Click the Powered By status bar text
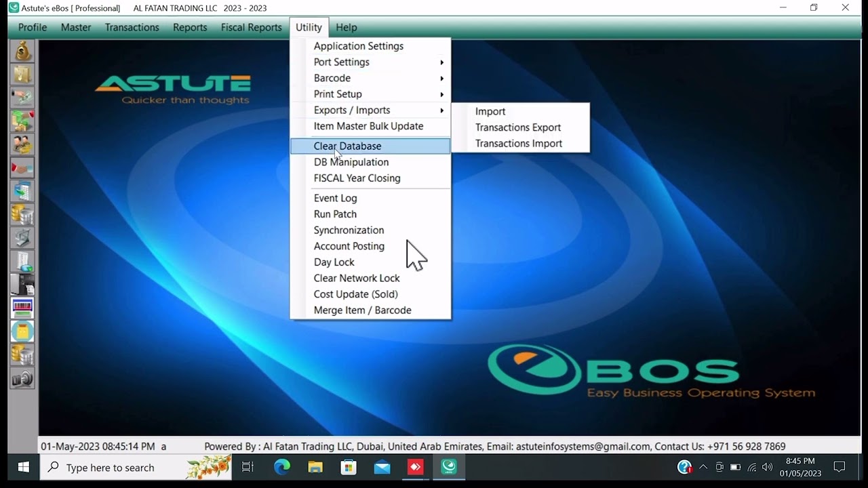 click(494, 447)
